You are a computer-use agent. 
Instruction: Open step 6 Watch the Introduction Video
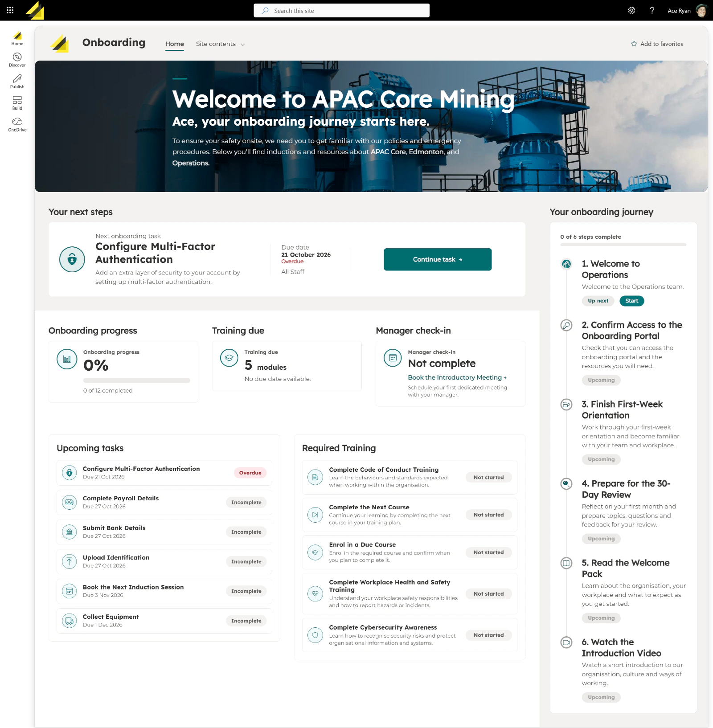point(621,647)
